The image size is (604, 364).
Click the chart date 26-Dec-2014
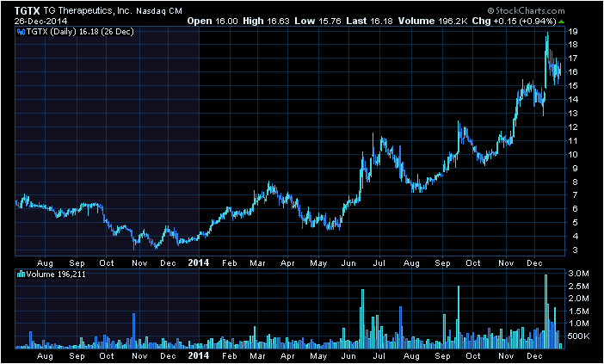coord(40,21)
